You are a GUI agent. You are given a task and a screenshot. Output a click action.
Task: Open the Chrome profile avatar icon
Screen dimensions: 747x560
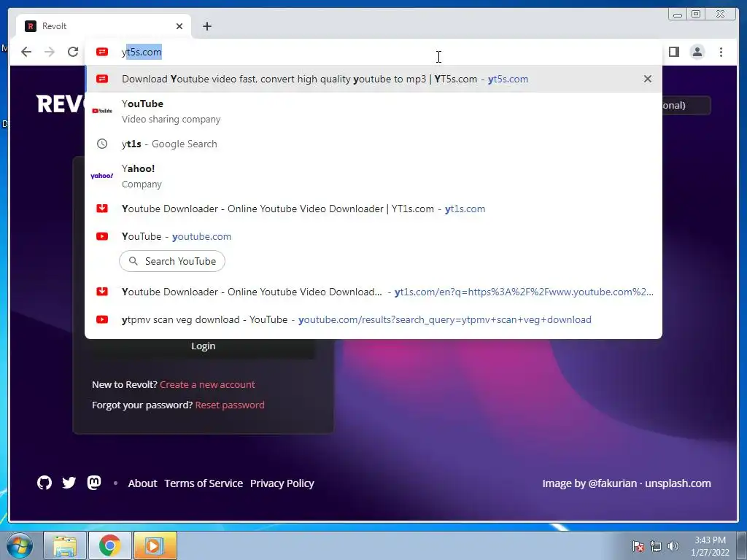pos(697,52)
